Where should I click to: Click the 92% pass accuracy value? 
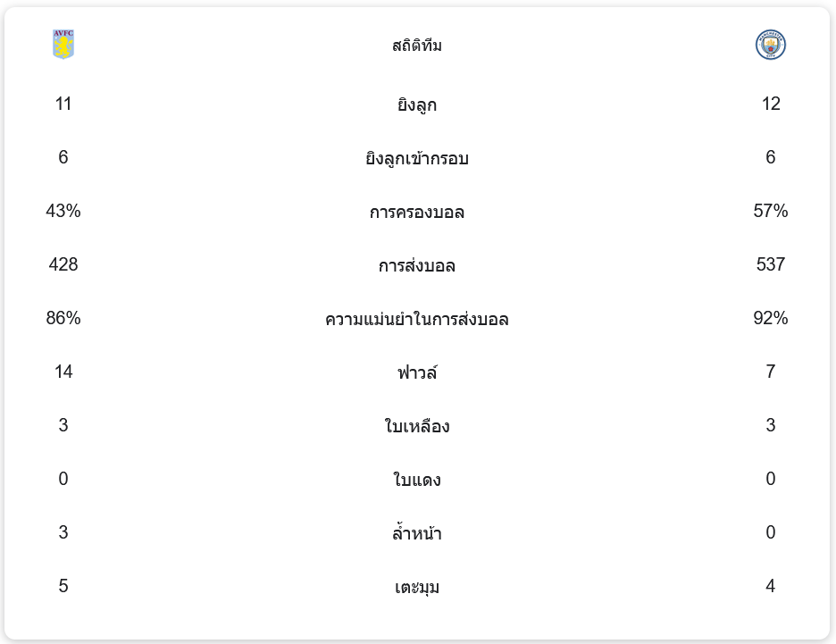(x=770, y=318)
